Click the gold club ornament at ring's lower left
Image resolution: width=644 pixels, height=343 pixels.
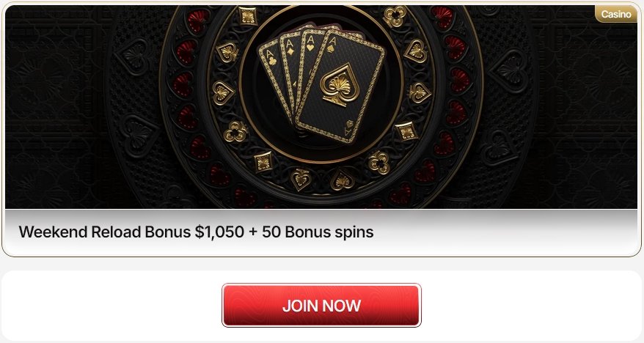tap(235, 132)
